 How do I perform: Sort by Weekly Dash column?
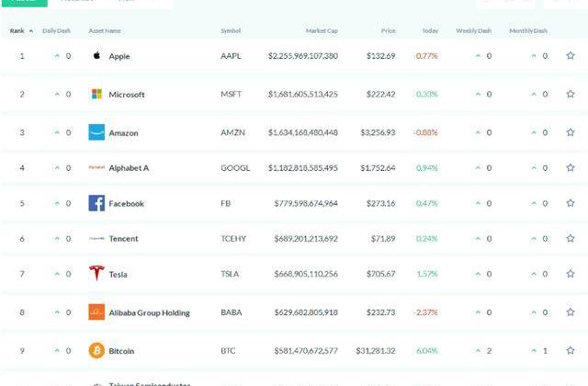pyautogui.click(x=474, y=30)
